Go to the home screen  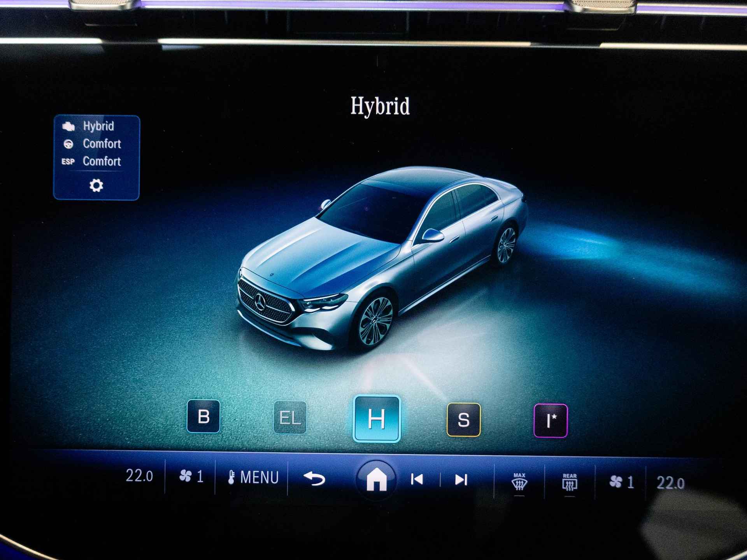pos(376,479)
